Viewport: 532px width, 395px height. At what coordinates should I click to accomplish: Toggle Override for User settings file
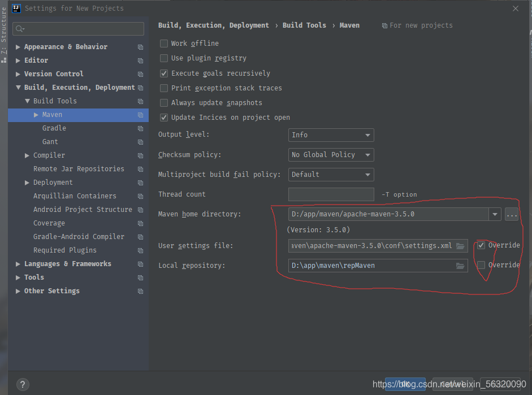click(481, 245)
